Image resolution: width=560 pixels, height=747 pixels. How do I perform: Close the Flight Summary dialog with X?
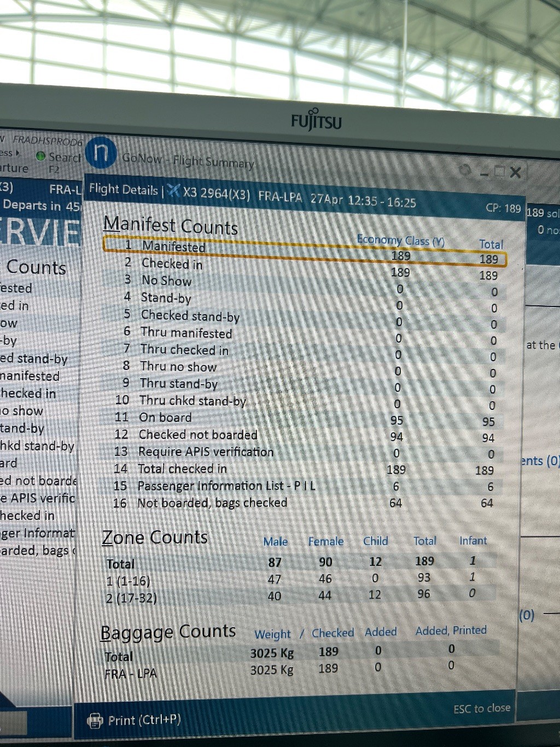[x=515, y=172]
